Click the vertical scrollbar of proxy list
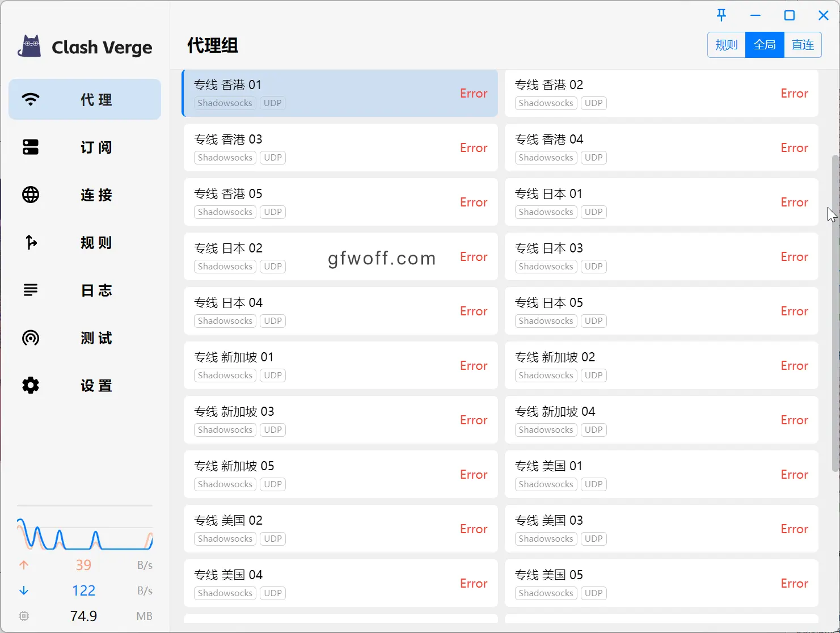This screenshot has width=840, height=633. 835,313
